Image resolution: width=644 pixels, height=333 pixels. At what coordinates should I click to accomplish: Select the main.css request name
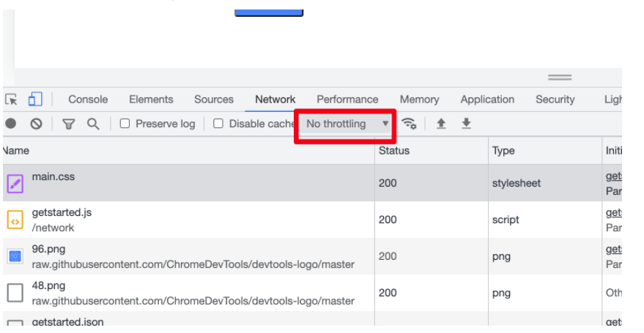53,177
